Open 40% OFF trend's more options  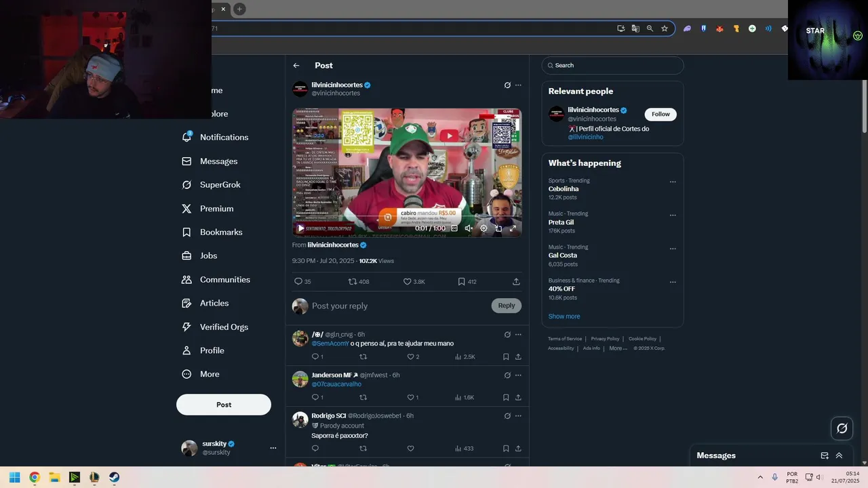(673, 282)
